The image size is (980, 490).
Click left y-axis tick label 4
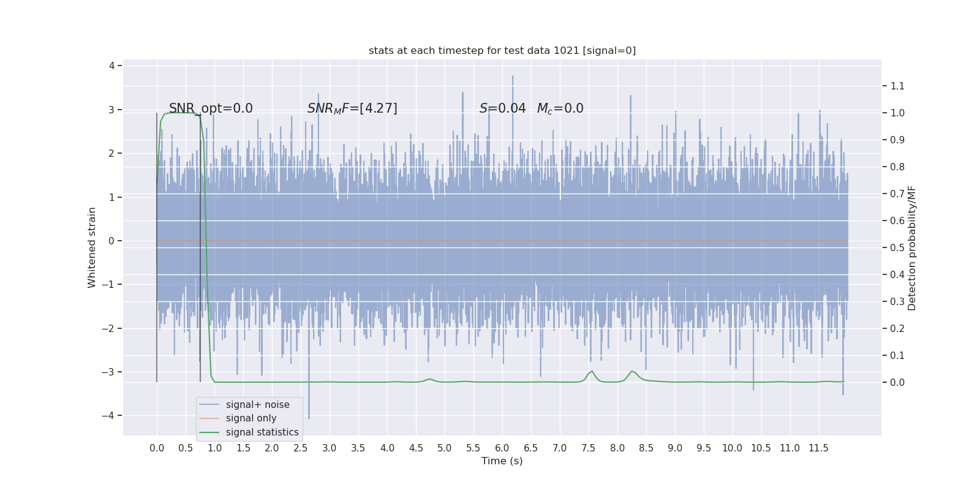111,66
